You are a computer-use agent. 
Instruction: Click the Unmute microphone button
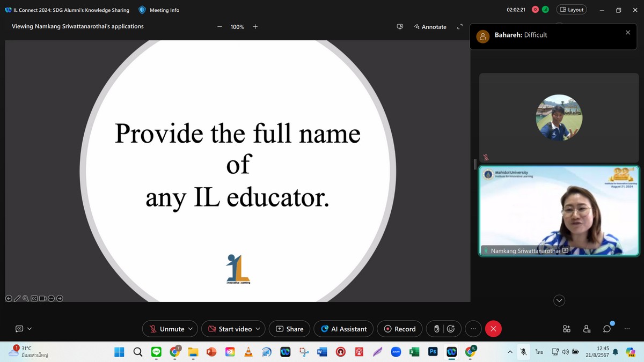(x=167, y=329)
